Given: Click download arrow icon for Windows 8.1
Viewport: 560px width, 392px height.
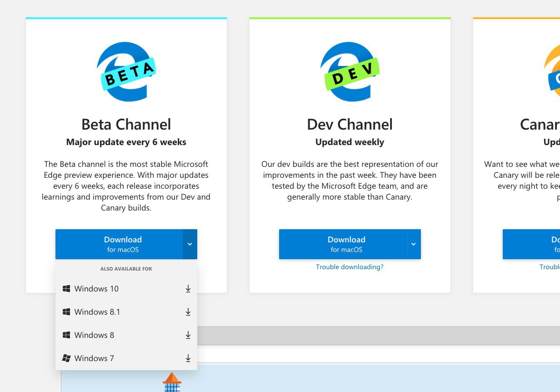Looking at the screenshot, I should click(x=188, y=312).
